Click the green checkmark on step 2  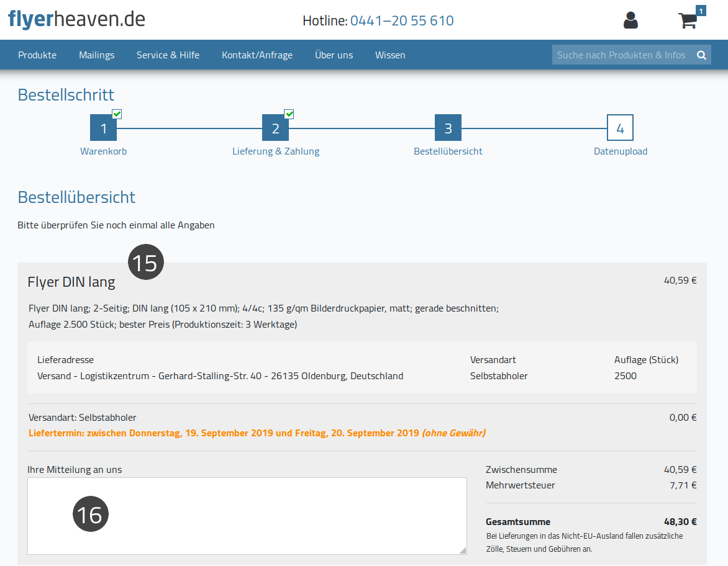point(289,114)
